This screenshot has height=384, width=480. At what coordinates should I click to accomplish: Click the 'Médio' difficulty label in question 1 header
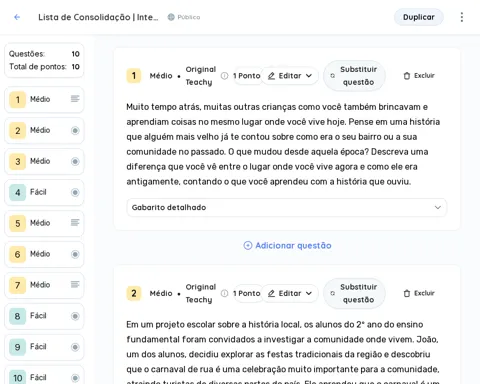161,76
